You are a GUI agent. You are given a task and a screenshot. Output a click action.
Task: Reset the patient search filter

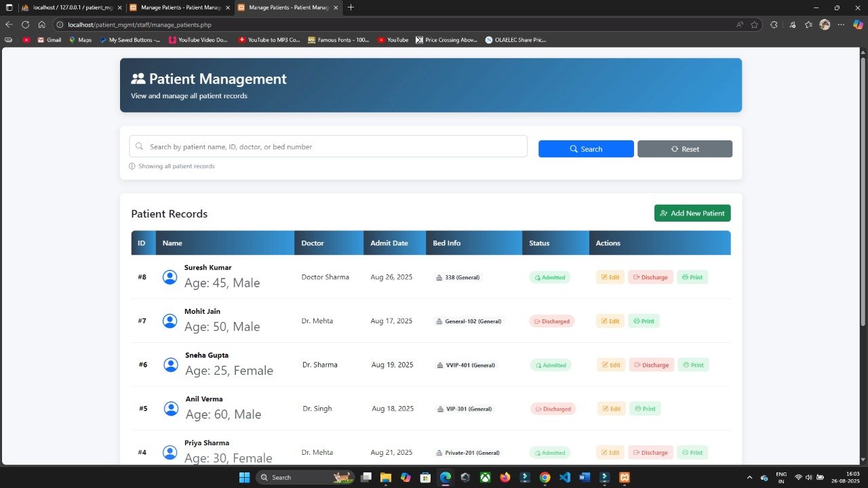(x=684, y=149)
